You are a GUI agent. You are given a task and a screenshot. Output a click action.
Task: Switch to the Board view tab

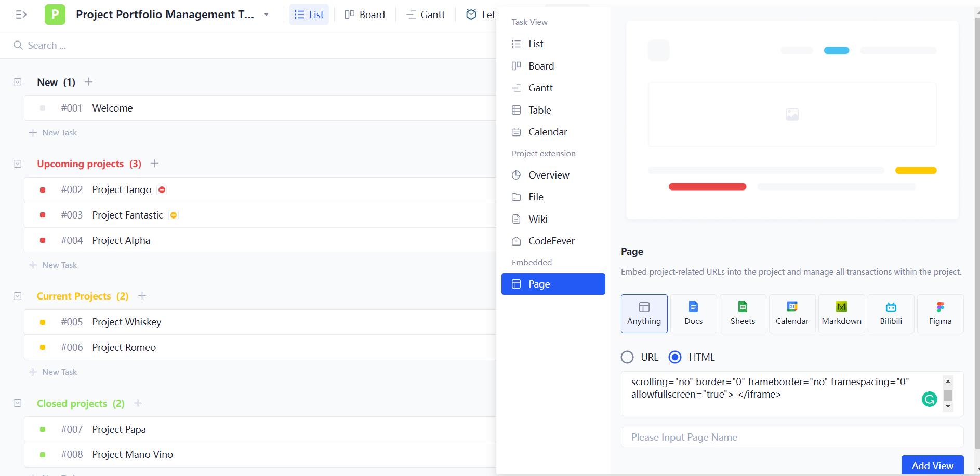(x=365, y=15)
